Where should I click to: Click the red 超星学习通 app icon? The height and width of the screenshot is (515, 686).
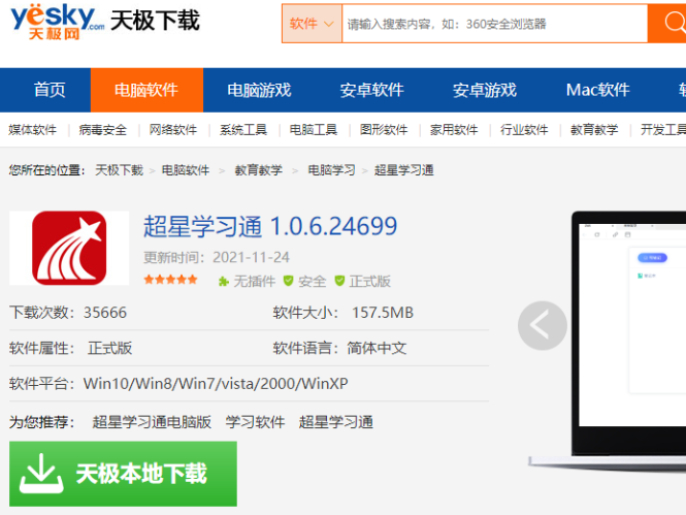(x=69, y=248)
